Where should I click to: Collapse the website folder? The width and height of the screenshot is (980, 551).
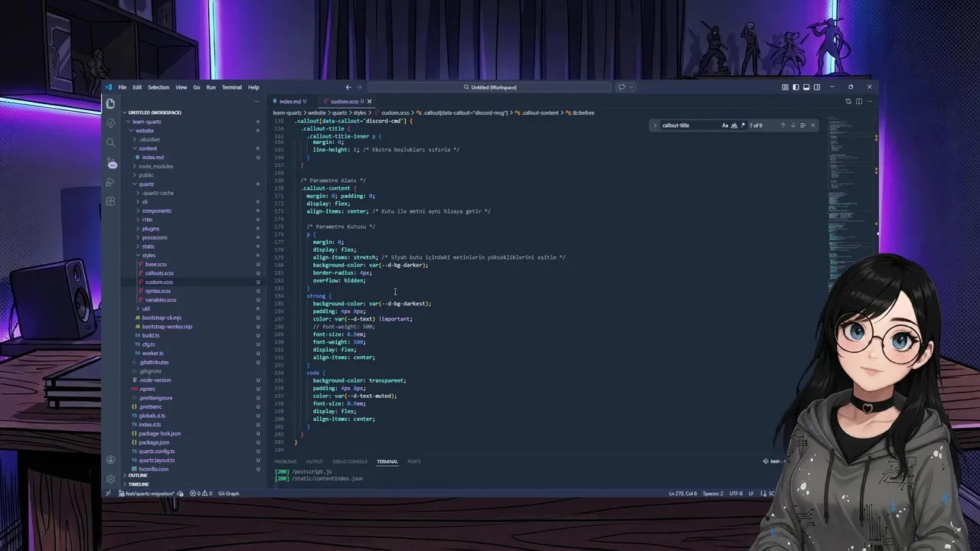tap(144, 131)
